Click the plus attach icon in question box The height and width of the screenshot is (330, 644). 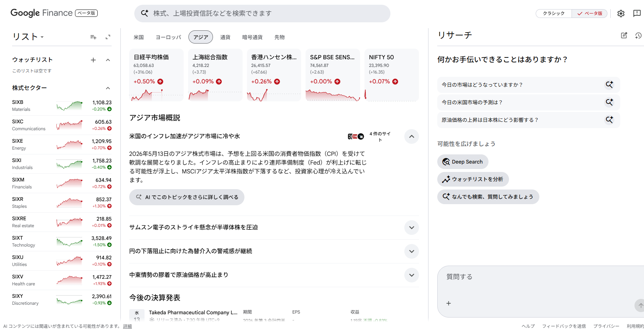pos(449,303)
